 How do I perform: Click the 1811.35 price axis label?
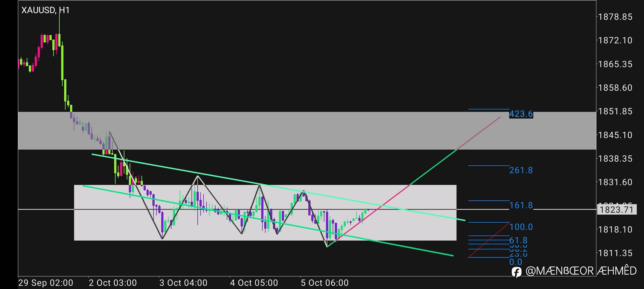coord(615,253)
